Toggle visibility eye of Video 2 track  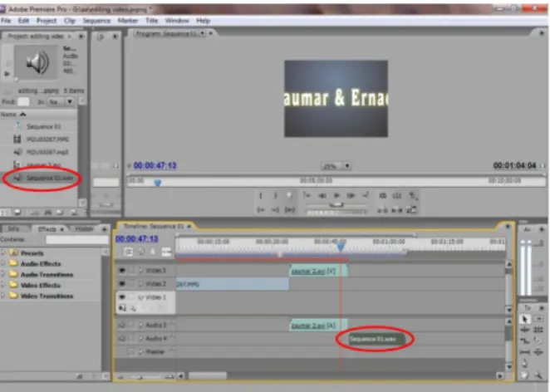point(122,284)
